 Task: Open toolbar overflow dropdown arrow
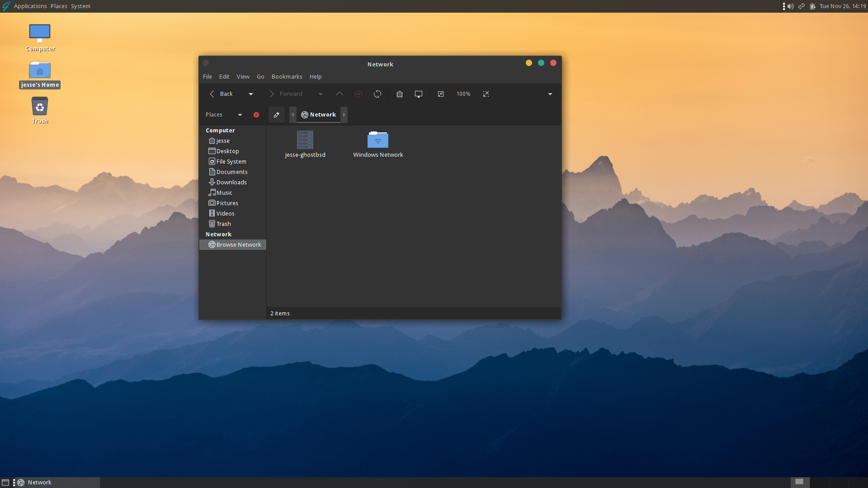[550, 94]
